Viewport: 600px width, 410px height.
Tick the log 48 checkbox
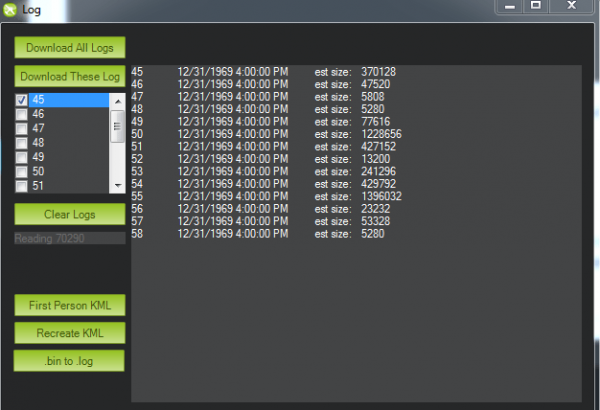click(21, 143)
